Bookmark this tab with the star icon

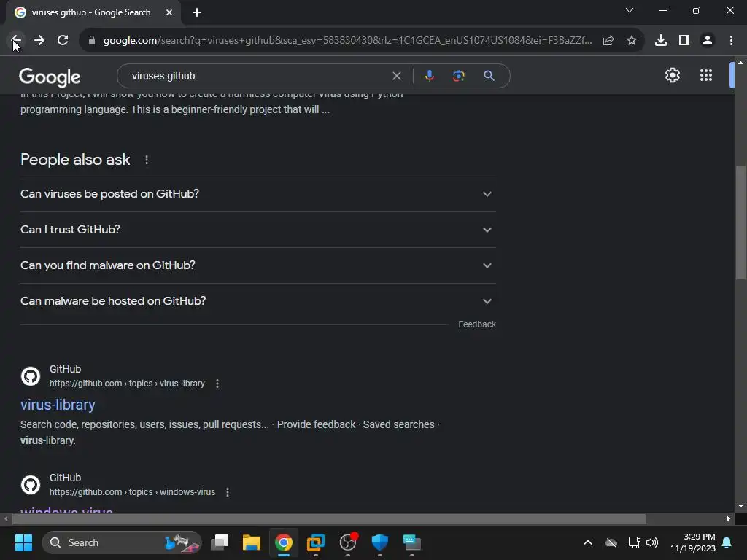632,41
